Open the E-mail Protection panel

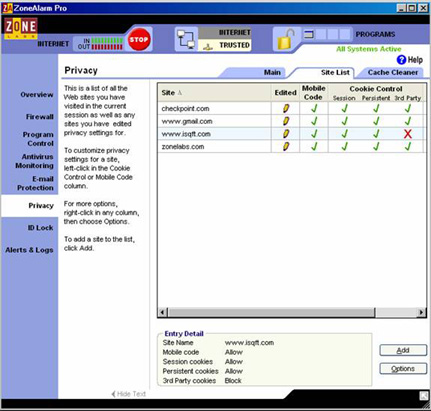click(x=35, y=183)
